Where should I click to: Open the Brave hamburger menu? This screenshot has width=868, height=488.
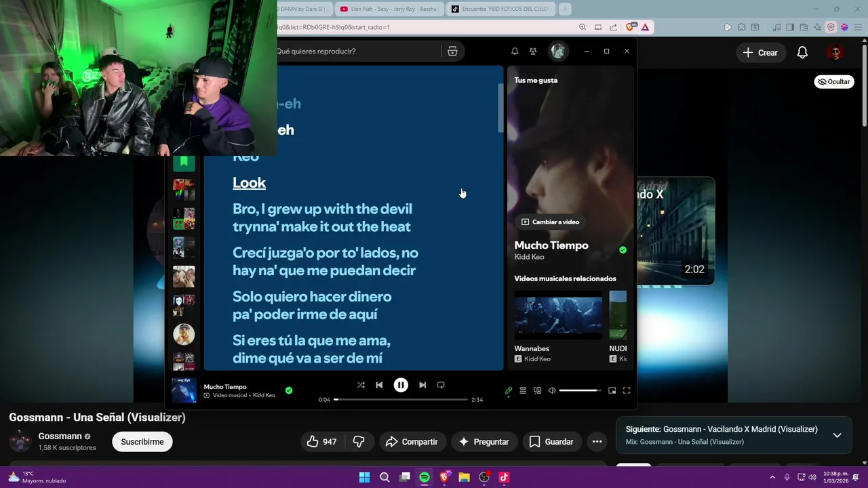click(x=857, y=27)
